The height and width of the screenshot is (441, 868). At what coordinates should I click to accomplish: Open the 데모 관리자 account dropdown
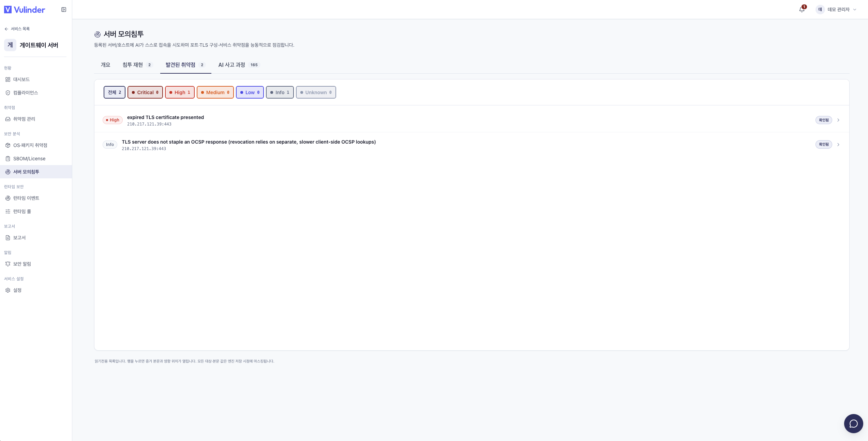coord(837,10)
